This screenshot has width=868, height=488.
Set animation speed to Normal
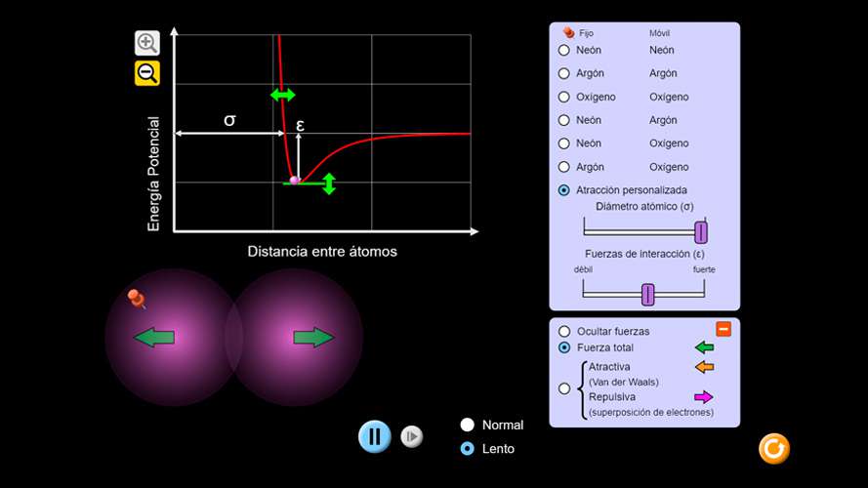click(x=468, y=425)
